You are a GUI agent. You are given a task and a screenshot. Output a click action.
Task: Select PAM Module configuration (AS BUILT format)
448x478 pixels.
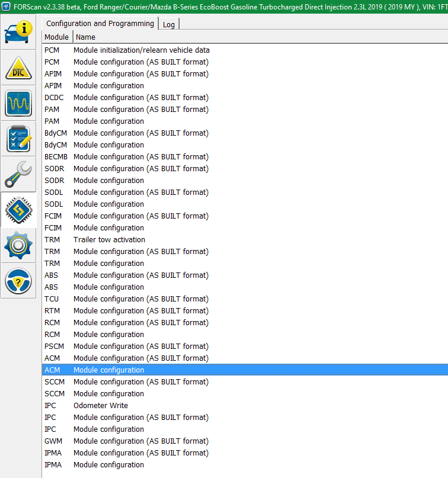point(245,110)
